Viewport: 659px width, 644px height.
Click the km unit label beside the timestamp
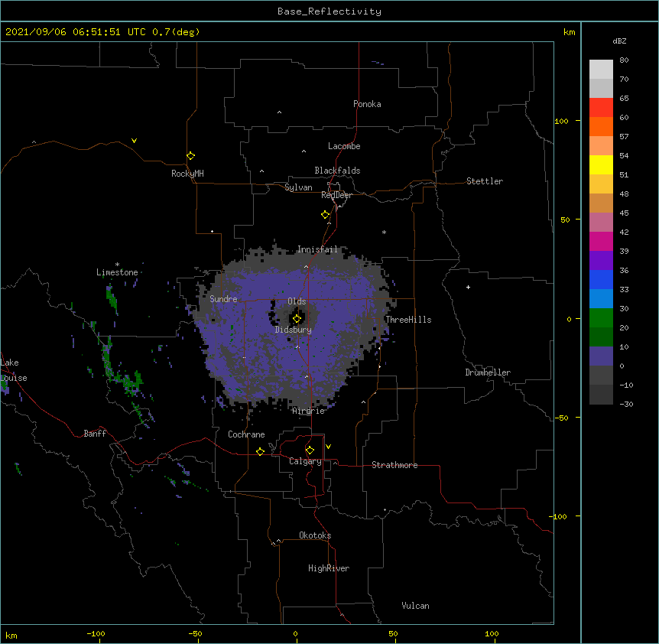click(x=569, y=32)
